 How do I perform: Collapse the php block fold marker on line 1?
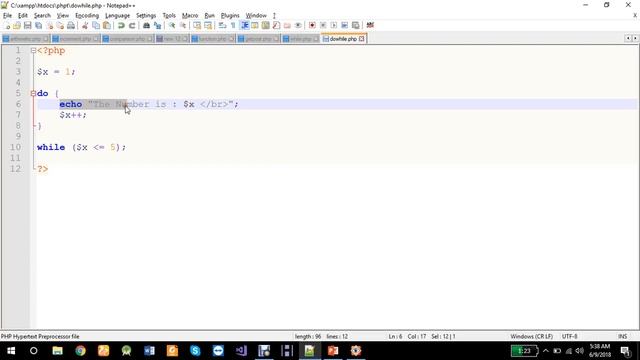tap(33, 51)
